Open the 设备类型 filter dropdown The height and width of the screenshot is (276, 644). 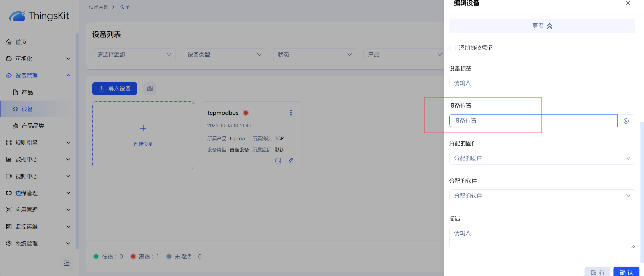pos(224,55)
